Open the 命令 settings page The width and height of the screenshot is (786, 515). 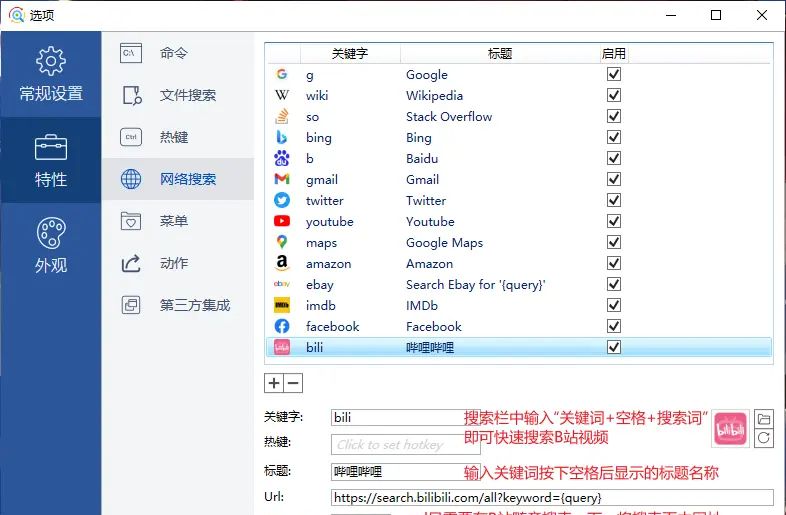(178, 53)
